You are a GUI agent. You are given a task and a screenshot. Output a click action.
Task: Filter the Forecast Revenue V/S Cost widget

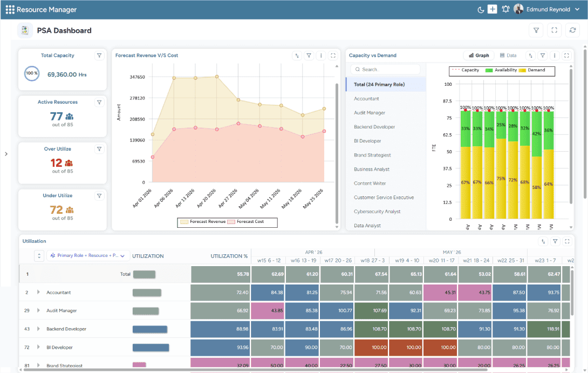309,56
